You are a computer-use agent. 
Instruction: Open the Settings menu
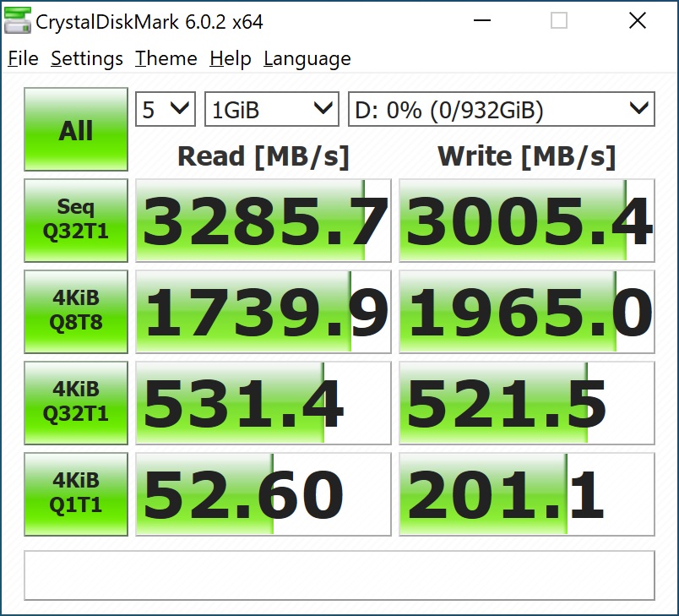click(x=87, y=58)
